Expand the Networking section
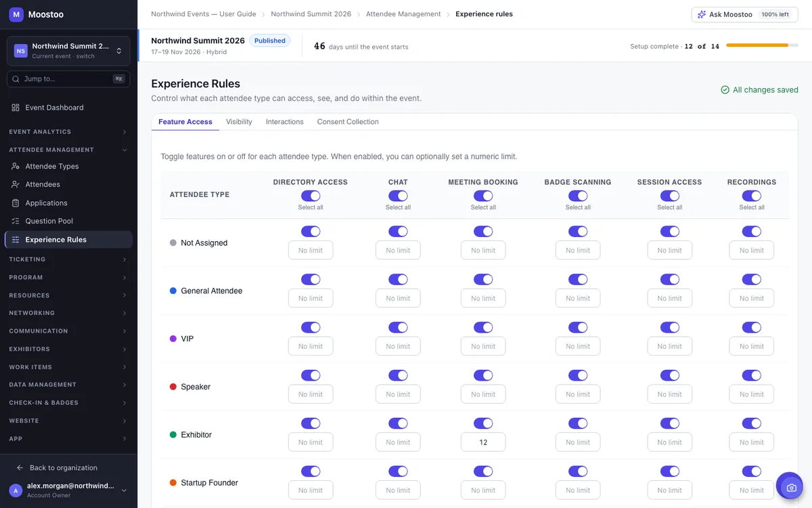This screenshot has height=508, width=812. (x=68, y=313)
